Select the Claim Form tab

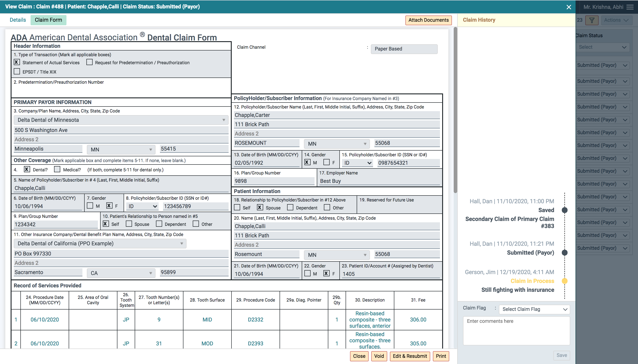(48, 20)
